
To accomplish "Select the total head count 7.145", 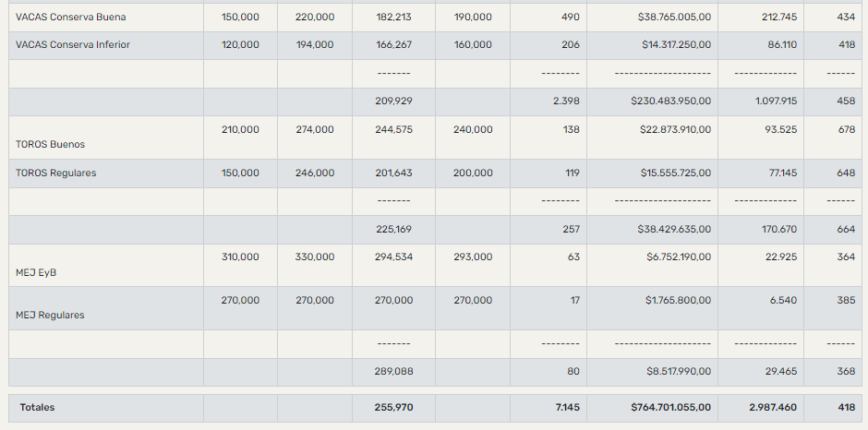I will [567, 407].
